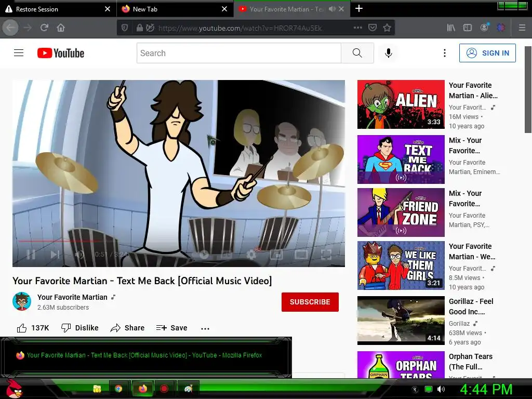Click SIGN IN button

point(487,53)
